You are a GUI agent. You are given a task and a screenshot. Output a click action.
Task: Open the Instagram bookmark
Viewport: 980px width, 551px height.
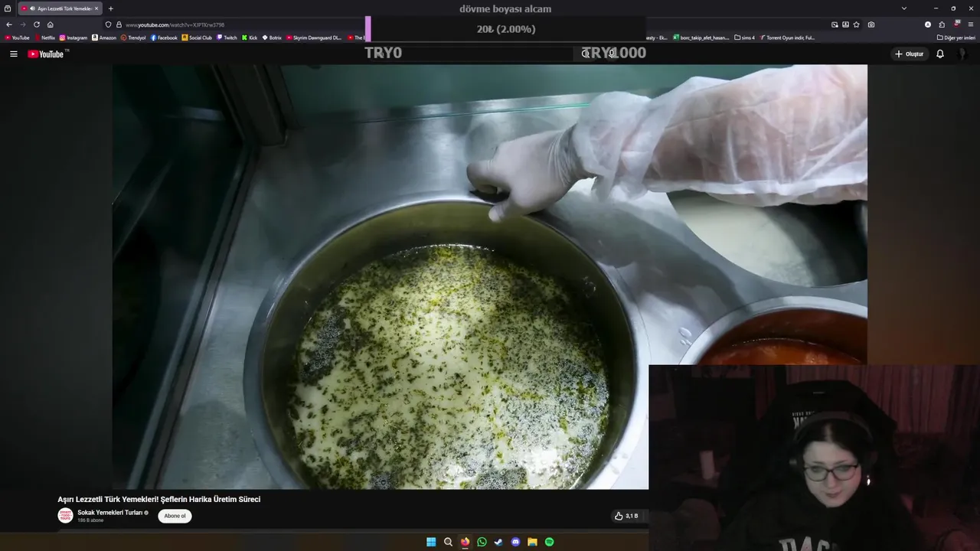pyautogui.click(x=73, y=37)
